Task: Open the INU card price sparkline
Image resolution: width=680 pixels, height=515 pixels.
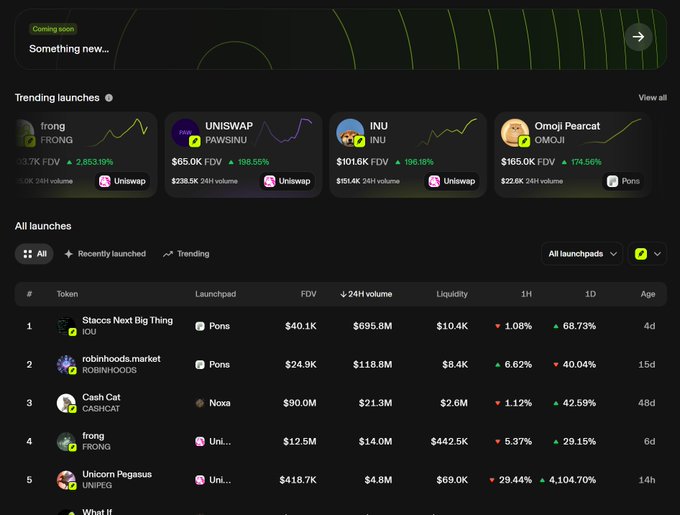Action: [447, 132]
